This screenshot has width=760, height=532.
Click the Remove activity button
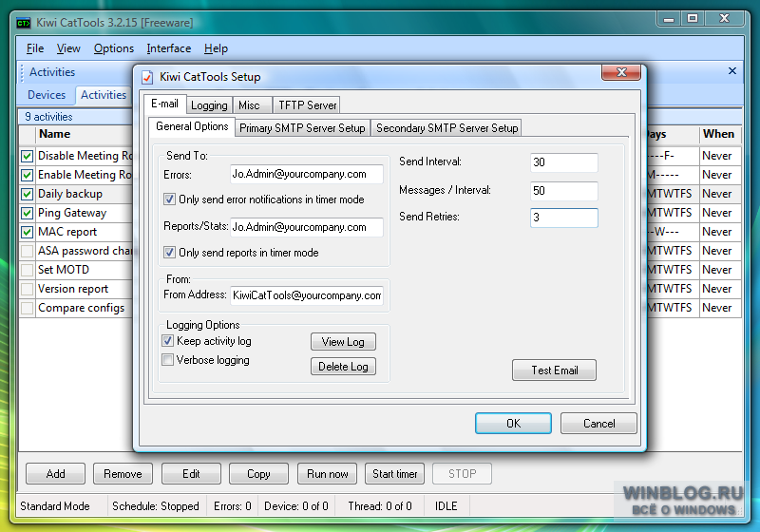(x=123, y=474)
